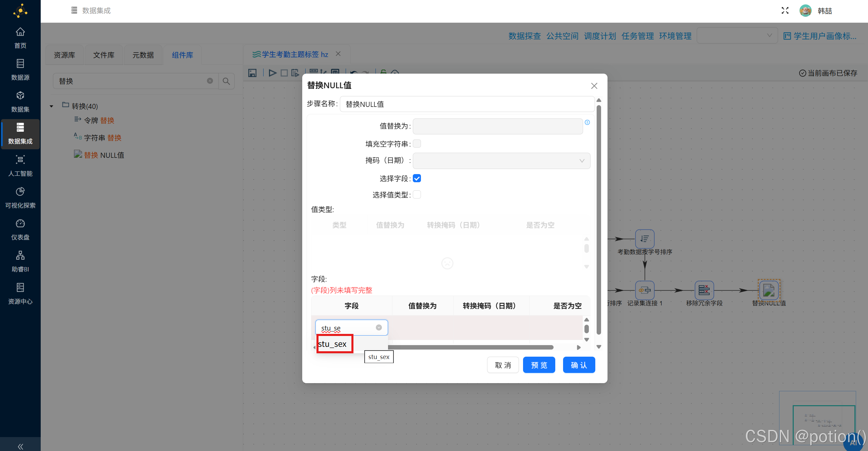868x451 pixels.
Task: Open the 可视化探索 sidebar section
Action: [x=20, y=197]
